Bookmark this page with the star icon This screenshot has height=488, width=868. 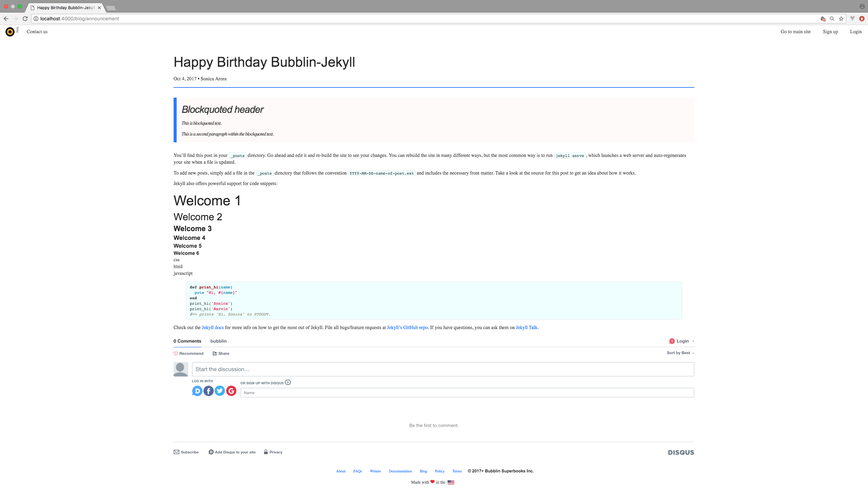point(841,19)
